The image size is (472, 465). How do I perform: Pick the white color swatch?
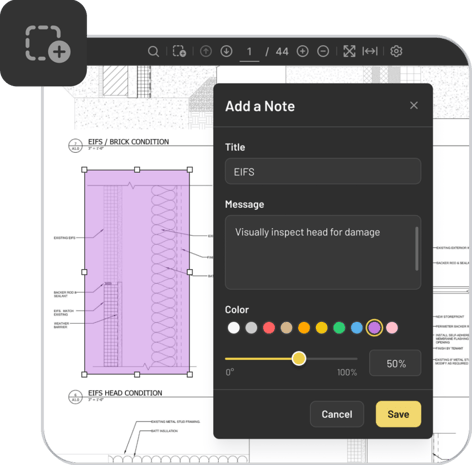click(234, 328)
